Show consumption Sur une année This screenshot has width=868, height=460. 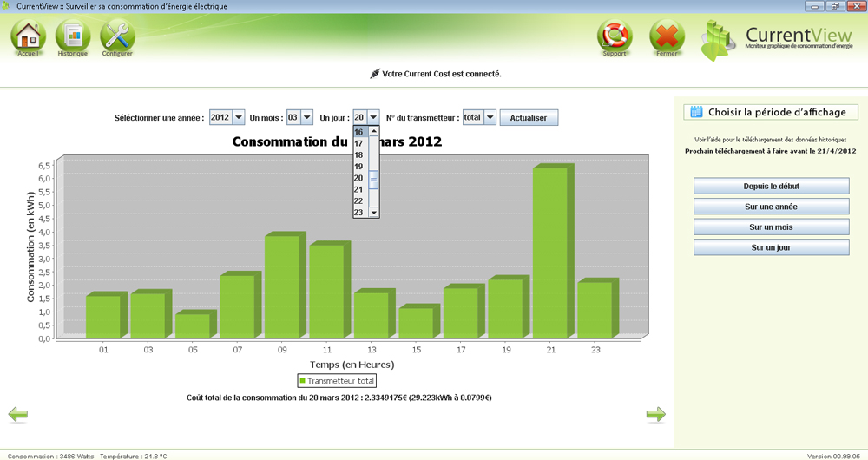771,207
